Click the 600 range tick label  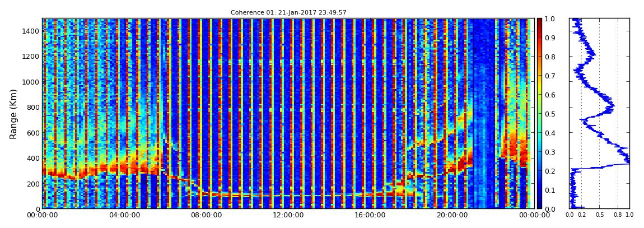pyautogui.click(x=33, y=133)
